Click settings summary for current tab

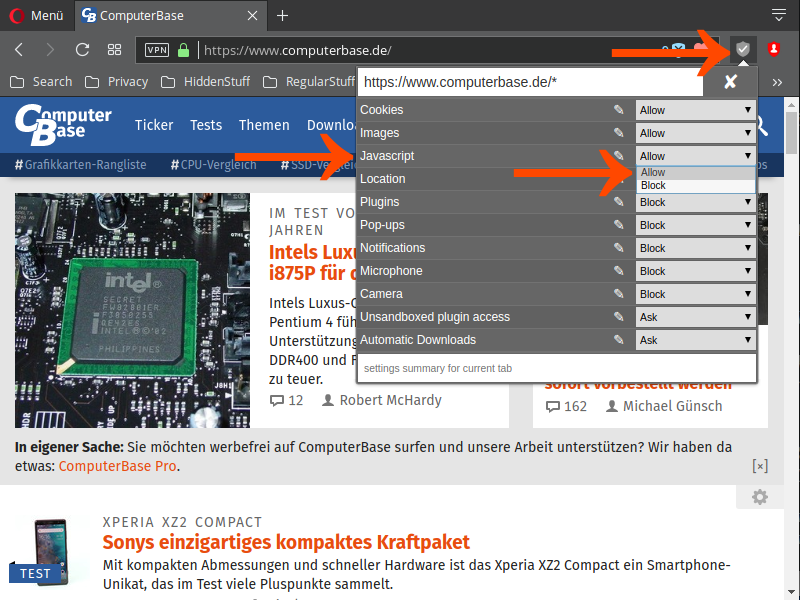coord(557,368)
